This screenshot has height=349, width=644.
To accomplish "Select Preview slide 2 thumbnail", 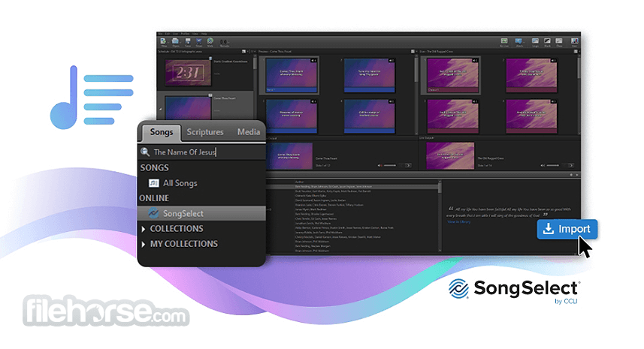I will [x=369, y=74].
